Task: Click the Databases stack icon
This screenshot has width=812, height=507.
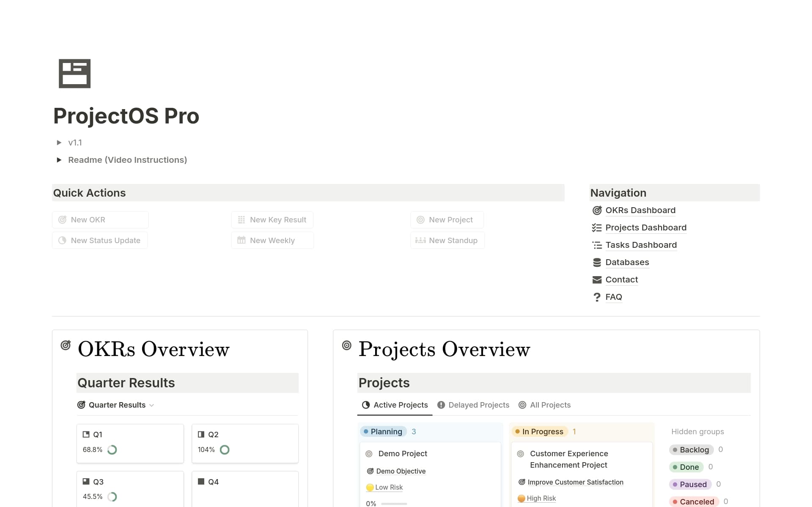Action: click(x=597, y=262)
